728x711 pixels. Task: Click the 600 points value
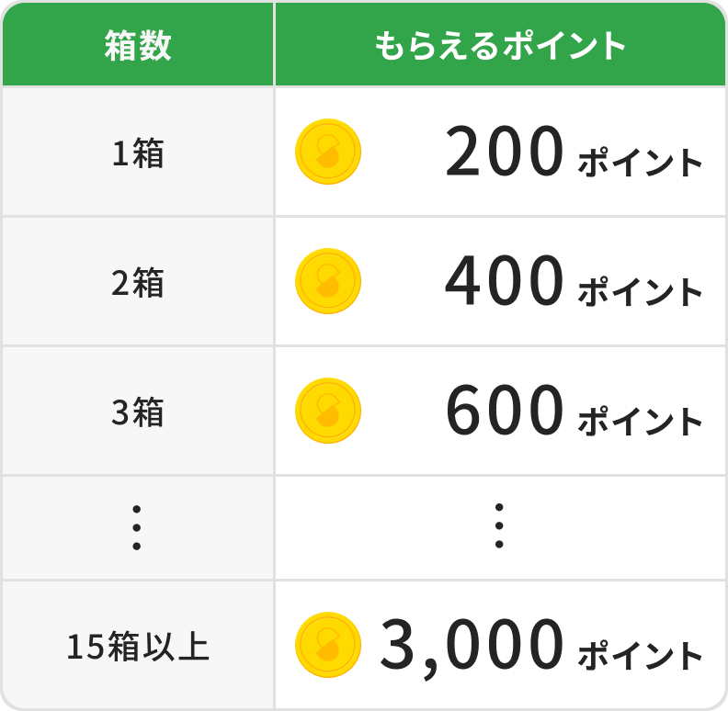tap(505, 411)
